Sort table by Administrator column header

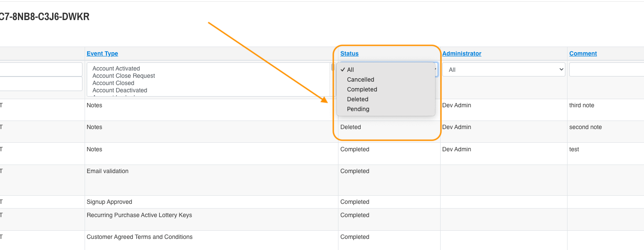pos(462,53)
